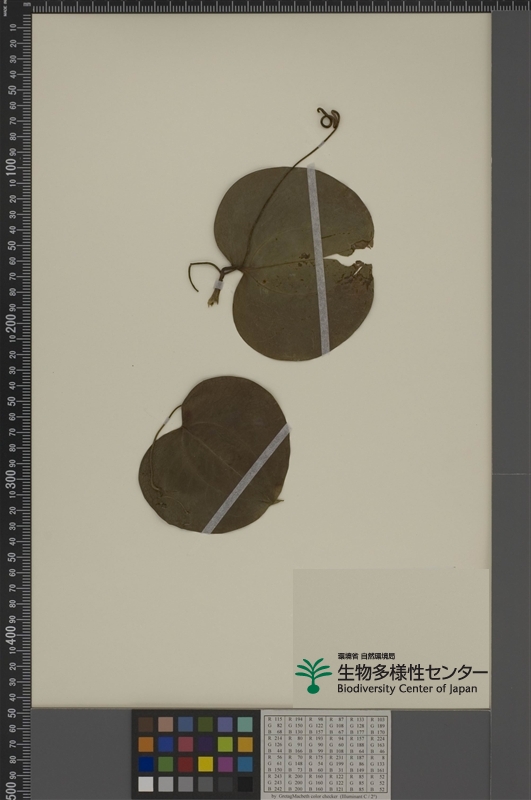Pick the white swatch in bottom row
Viewport: 531px width, 800px height.
point(145,784)
